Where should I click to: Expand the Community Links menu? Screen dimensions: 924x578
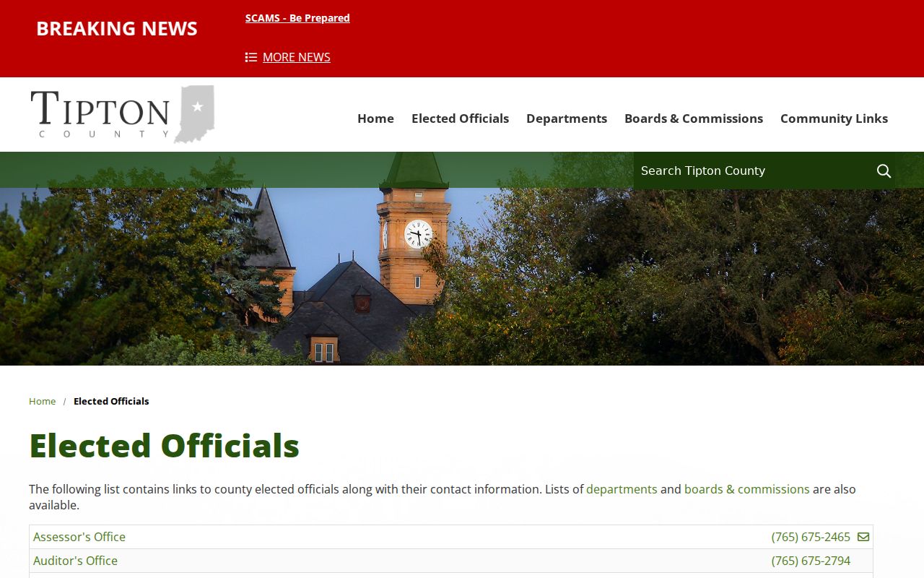pos(834,118)
